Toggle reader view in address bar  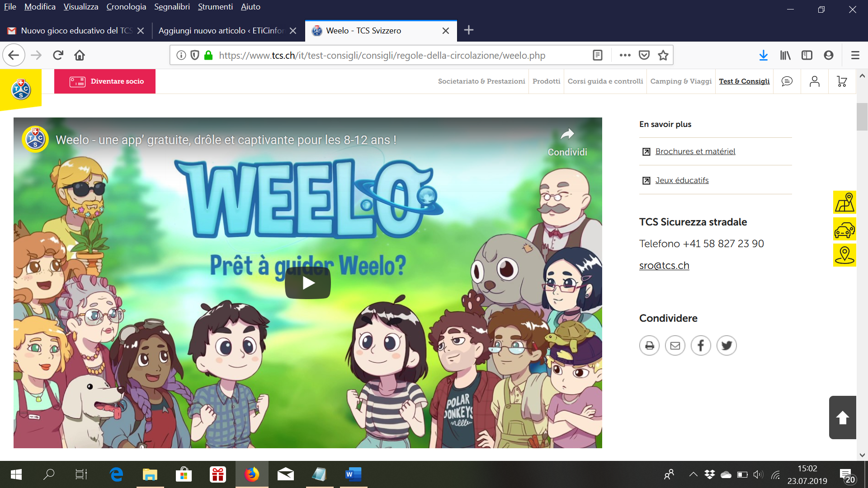(598, 55)
